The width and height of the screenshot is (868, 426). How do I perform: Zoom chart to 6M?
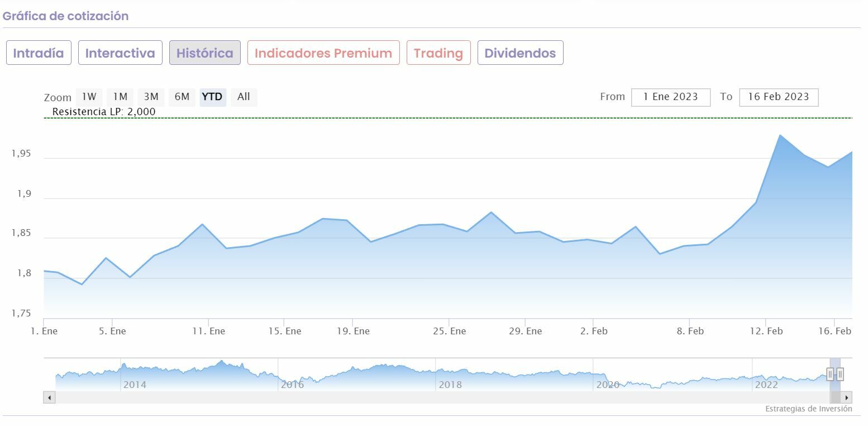182,97
